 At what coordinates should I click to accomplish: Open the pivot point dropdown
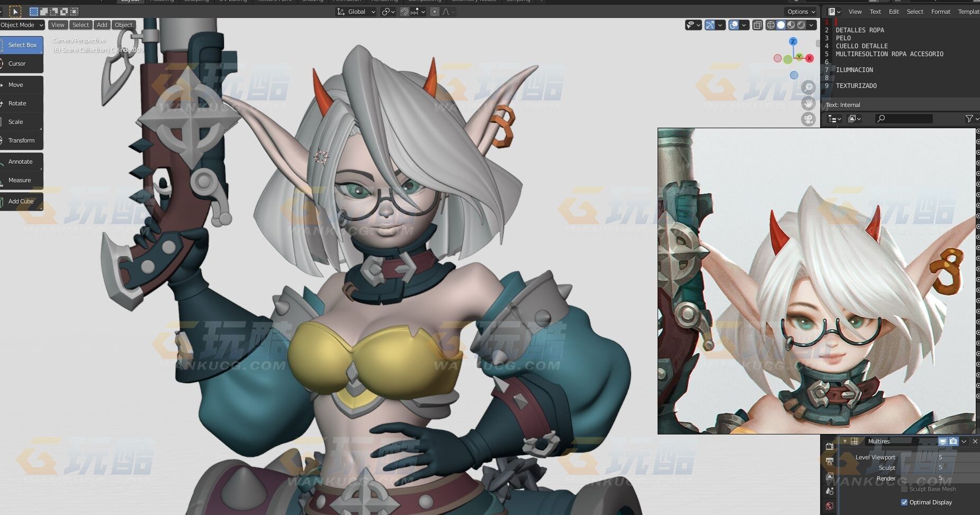click(389, 12)
